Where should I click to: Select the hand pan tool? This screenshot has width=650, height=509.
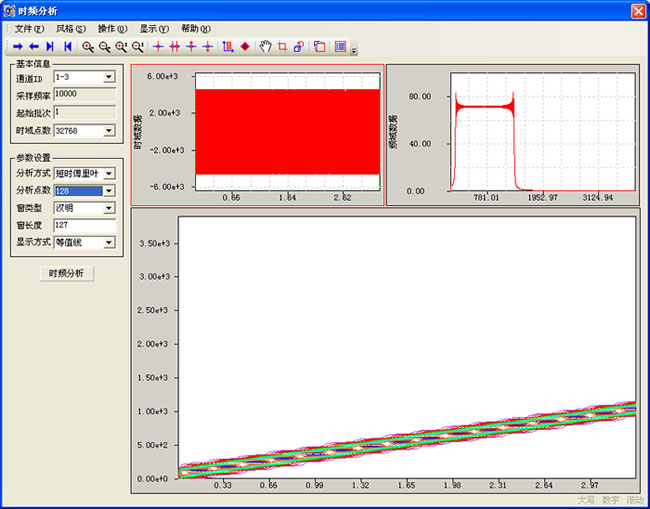pyautogui.click(x=265, y=46)
